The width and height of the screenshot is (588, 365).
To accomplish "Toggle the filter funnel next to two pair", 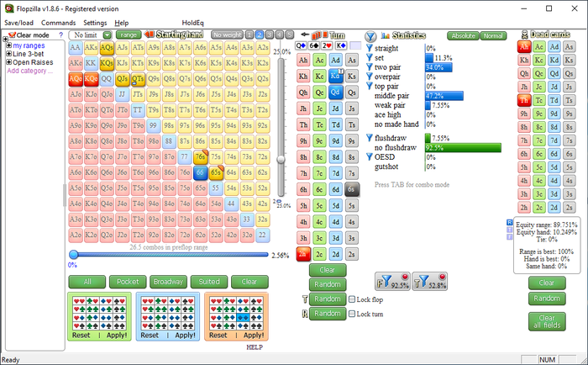I will click(x=370, y=67).
